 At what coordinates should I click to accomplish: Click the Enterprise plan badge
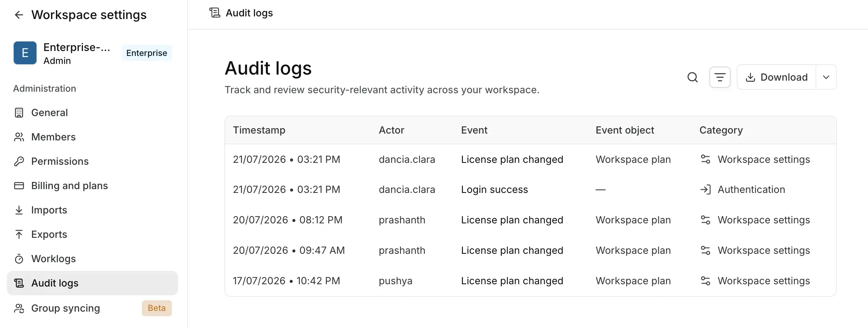click(146, 53)
